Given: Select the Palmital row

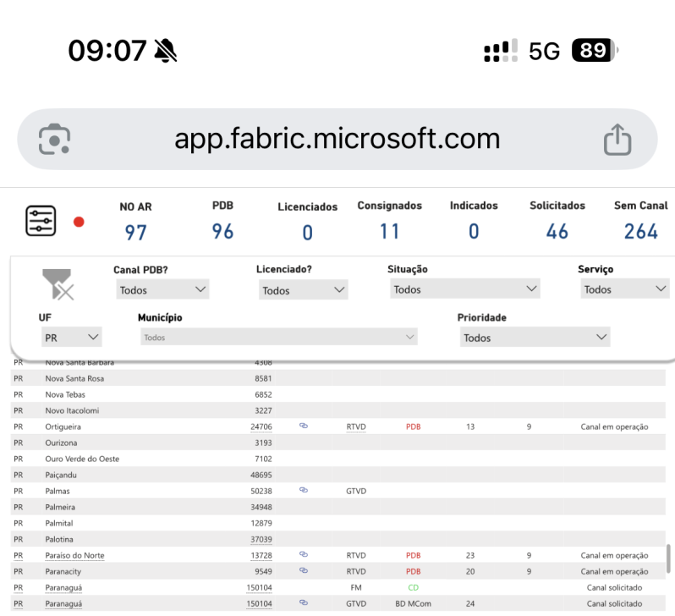Looking at the screenshot, I should point(338,523).
